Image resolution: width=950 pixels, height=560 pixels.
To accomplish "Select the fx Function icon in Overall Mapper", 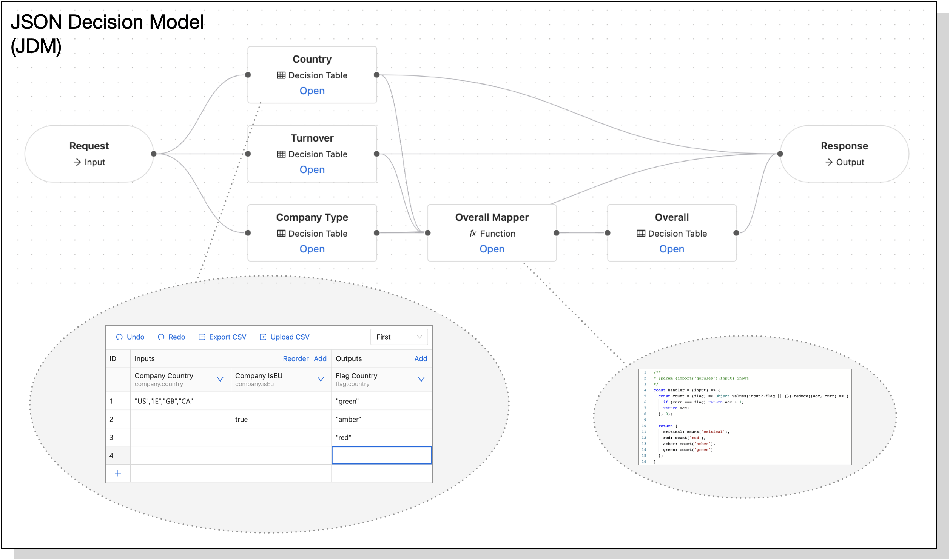I will (x=473, y=233).
